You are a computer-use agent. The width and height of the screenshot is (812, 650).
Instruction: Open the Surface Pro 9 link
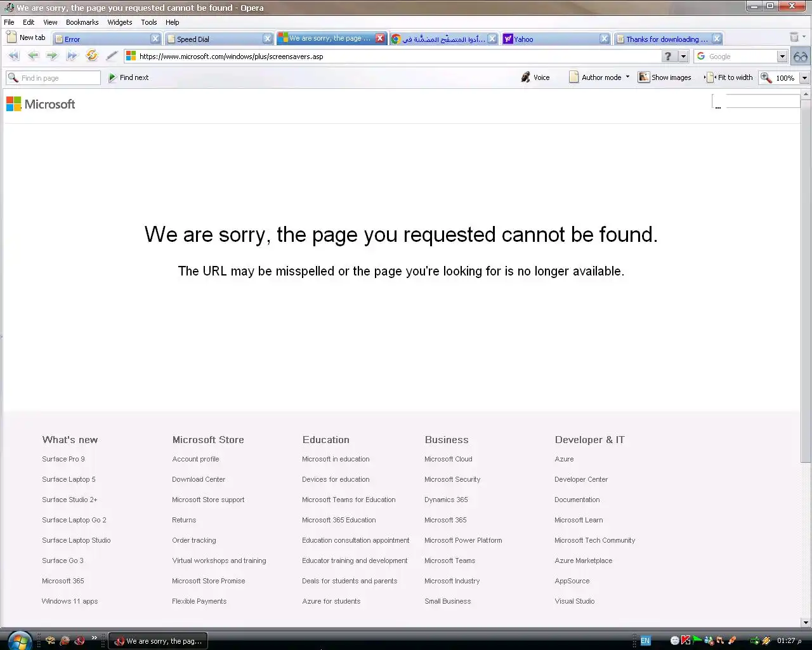coord(63,459)
